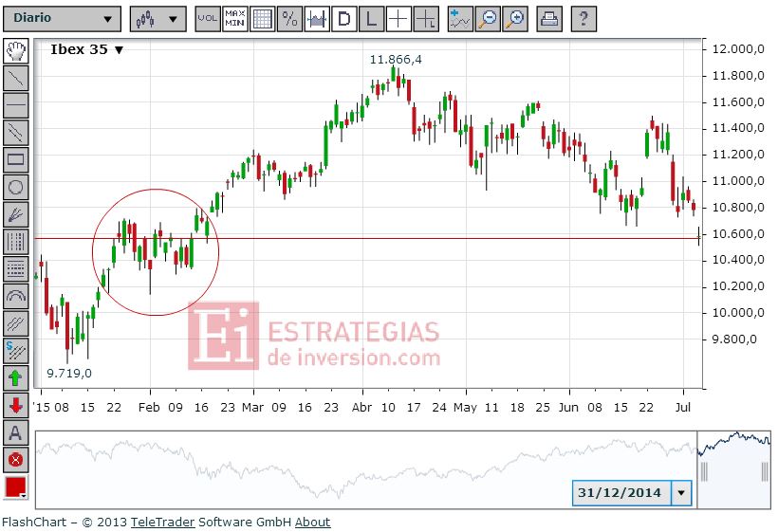This screenshot has width=778, height=532.
Task: Select the fan lines tool
Action: click(x=16, y=214)
